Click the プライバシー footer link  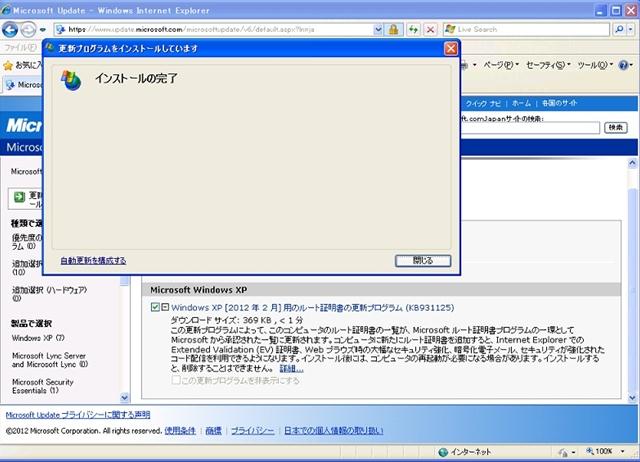tap(253, 431)
